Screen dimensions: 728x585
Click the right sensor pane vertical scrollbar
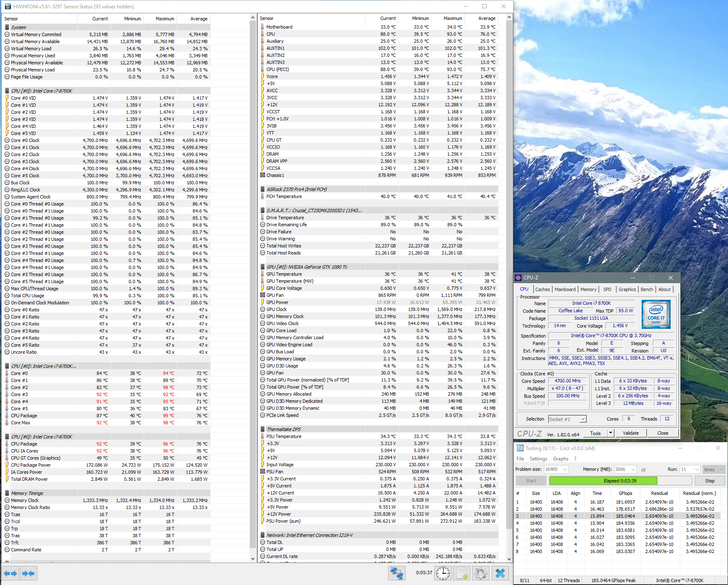[x=509, y=288]
